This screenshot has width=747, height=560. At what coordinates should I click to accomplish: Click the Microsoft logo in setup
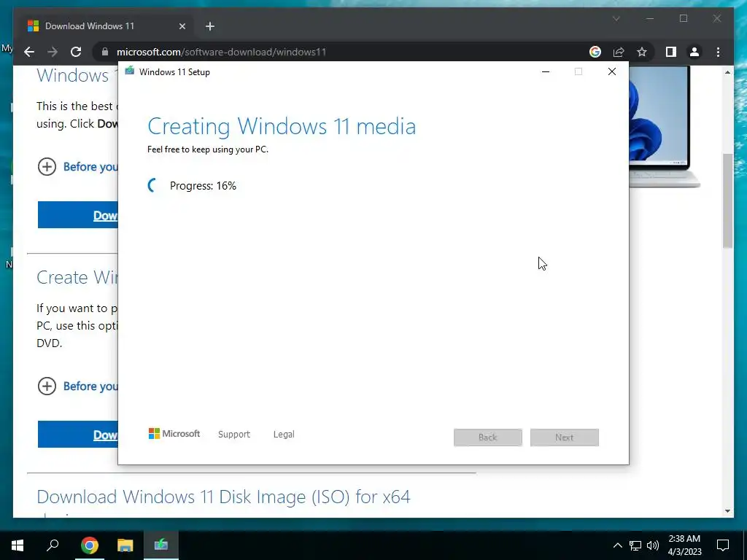(174, 434)
